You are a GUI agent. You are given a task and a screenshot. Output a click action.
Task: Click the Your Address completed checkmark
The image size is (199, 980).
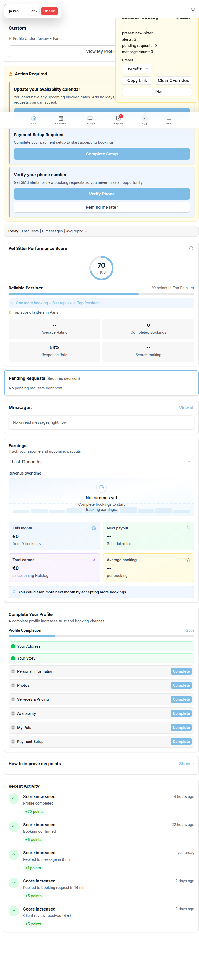point(13,646)
